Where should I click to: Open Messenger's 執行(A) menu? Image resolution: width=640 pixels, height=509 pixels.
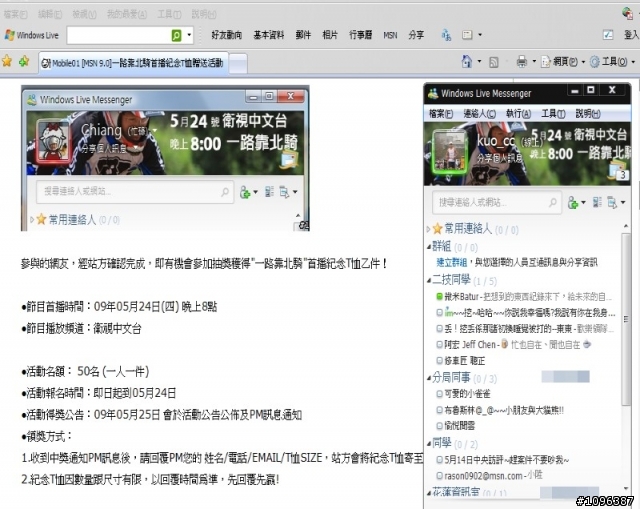[518, 113]
